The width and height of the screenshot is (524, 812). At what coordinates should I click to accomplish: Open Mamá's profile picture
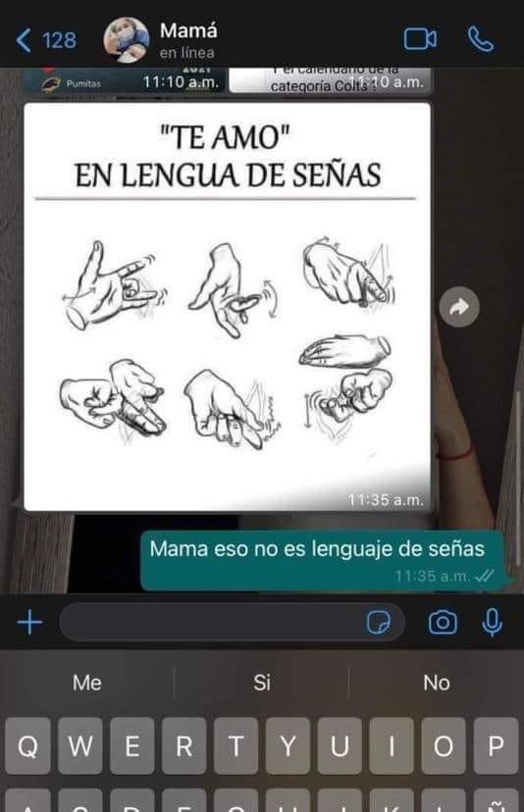click(x=126, y=39)
